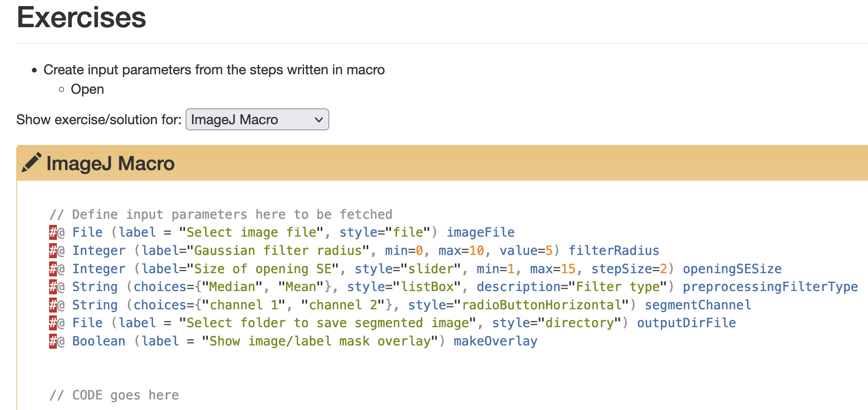This screenshot has width=868, height=410.
Task: Click the filterRadius variable in code
Action: point(614,250)
